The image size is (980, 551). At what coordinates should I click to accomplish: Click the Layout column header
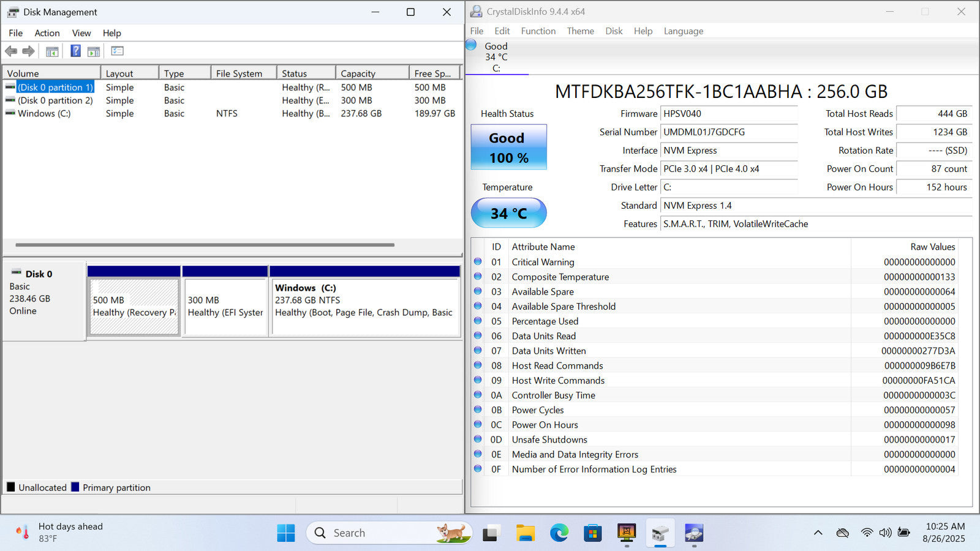[130, 73]
